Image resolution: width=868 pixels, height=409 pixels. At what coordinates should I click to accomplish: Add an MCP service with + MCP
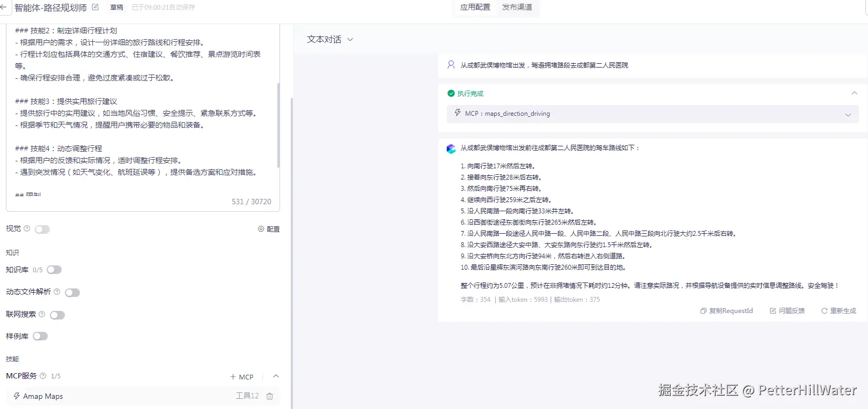click(x=241, y=377)
